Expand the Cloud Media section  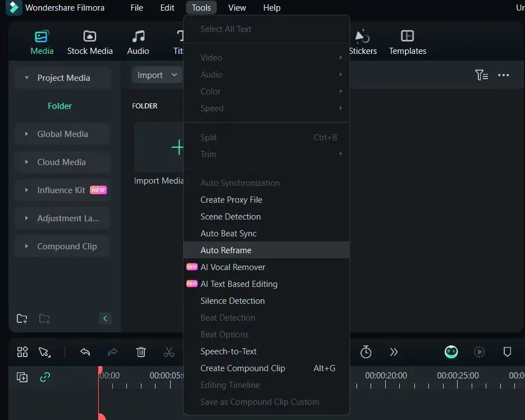(x=26, y=162)
